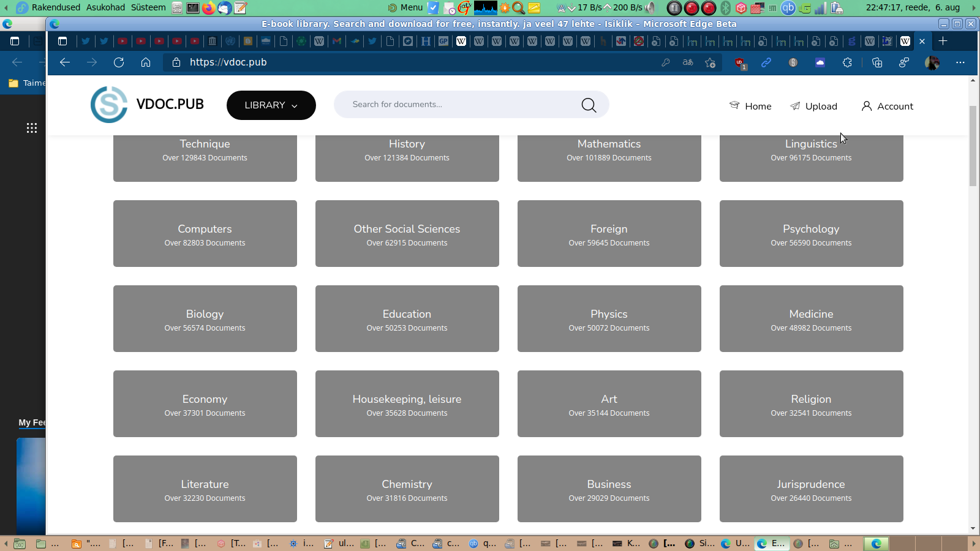
Task: Open the uBlock Origin extension icon
Action: click(740, 63)
